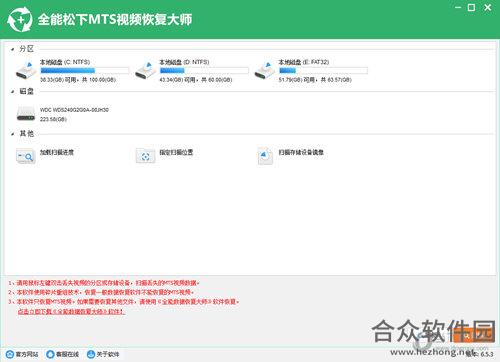The image size is (500, 362).
Task: Maximize the MTS recovery window
Action: point(471,7)
